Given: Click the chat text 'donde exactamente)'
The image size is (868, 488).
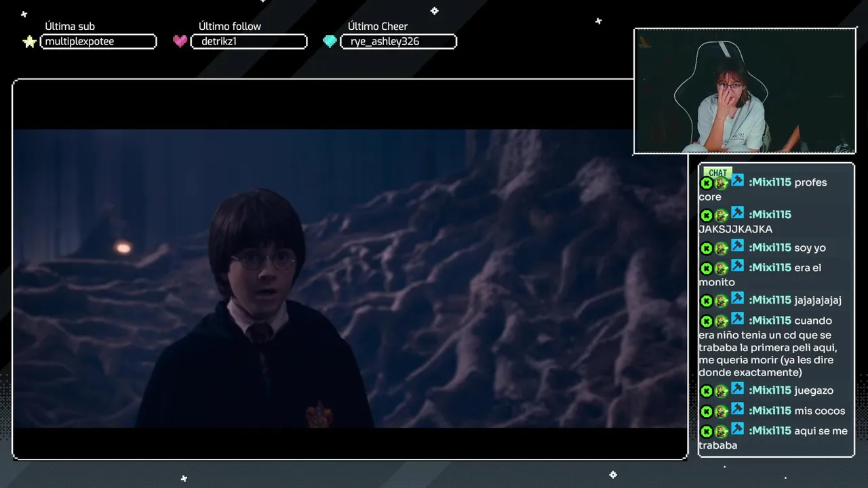Looking at the screenshot, I should 750,373.
